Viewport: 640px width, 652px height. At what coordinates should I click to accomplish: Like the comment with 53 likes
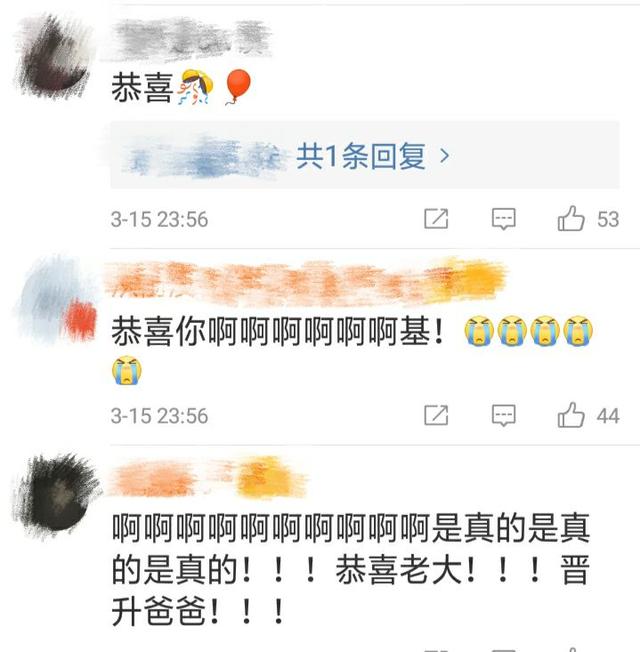571,218
